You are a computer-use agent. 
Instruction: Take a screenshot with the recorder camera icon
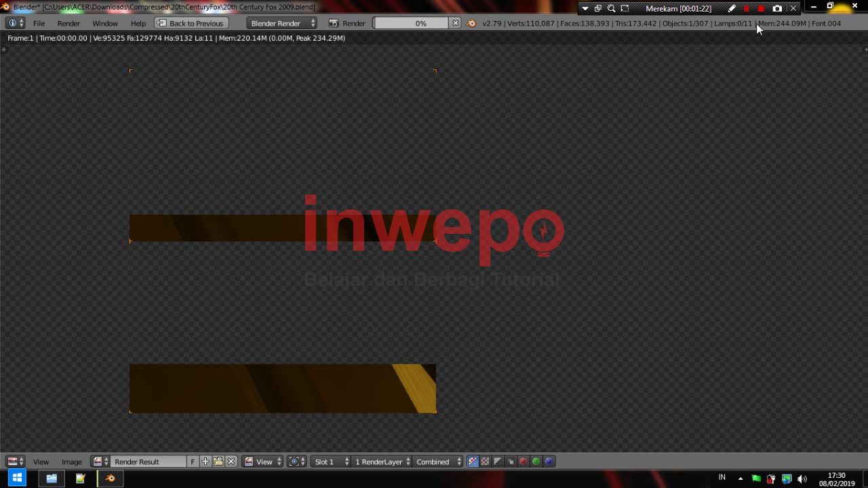click(777, 8)
